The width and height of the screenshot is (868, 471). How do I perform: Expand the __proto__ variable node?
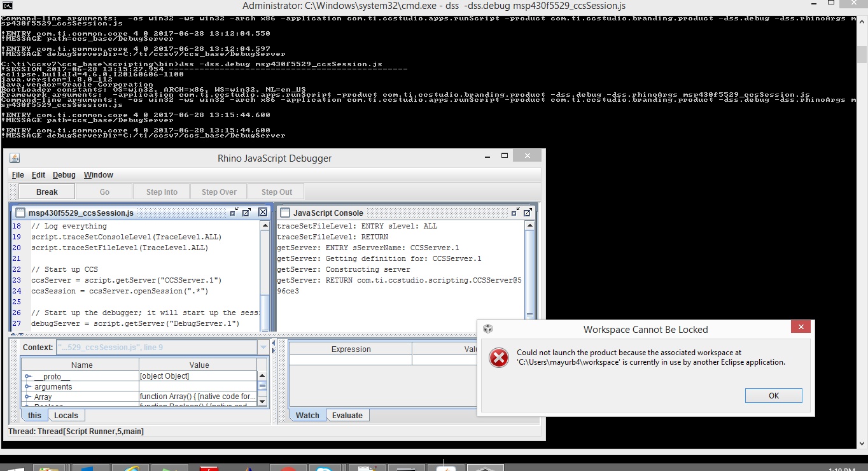[28, 377]
